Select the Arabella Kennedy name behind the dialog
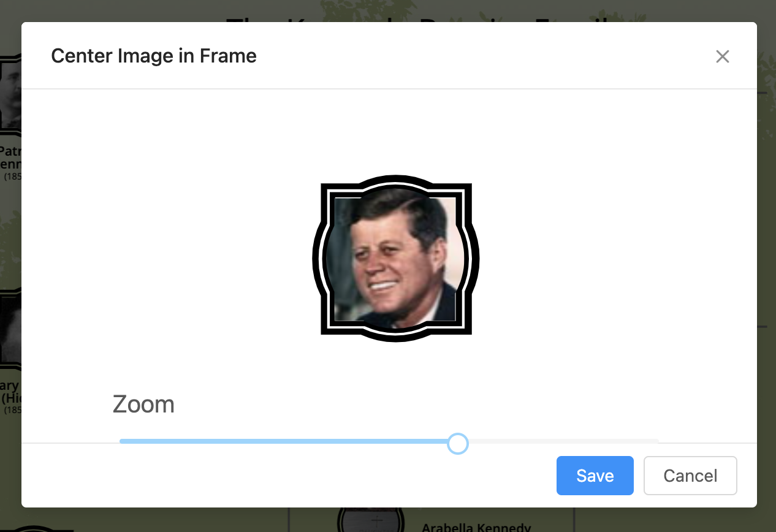The image size is (776, 532). coord(476,526)
